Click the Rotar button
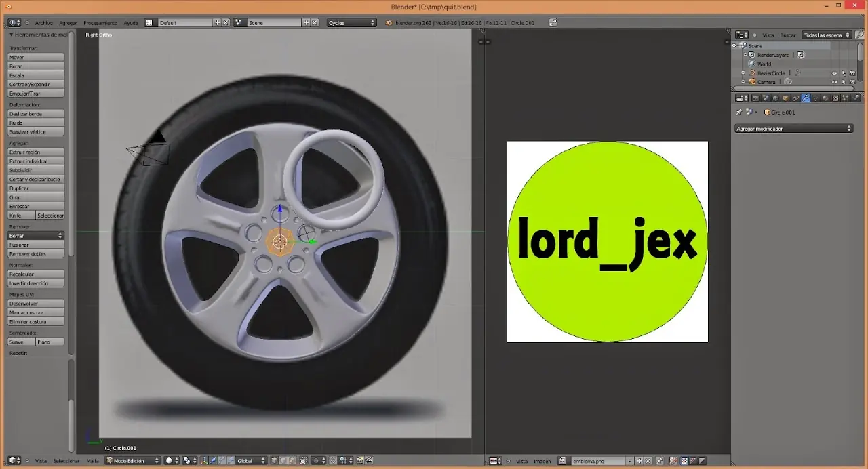This screenshot has height=469, width=868. pos(36,66)
